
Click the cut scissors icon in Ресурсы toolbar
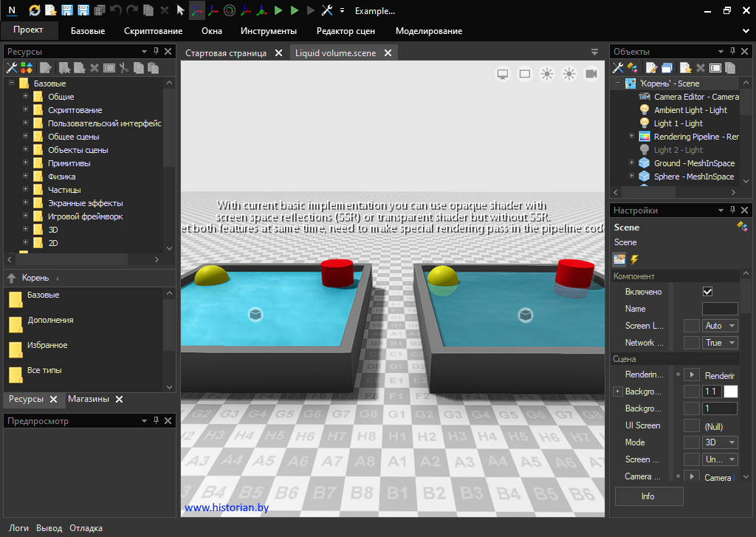(124, 68)
